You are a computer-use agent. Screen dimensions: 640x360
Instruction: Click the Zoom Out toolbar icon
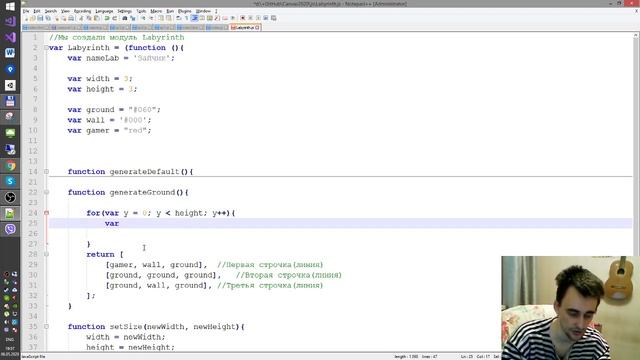(x=151, y=18)
